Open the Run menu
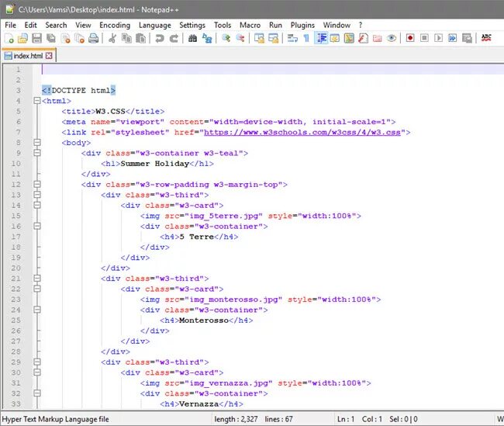This screenshot has width=504, height=426. pos(275,25)
